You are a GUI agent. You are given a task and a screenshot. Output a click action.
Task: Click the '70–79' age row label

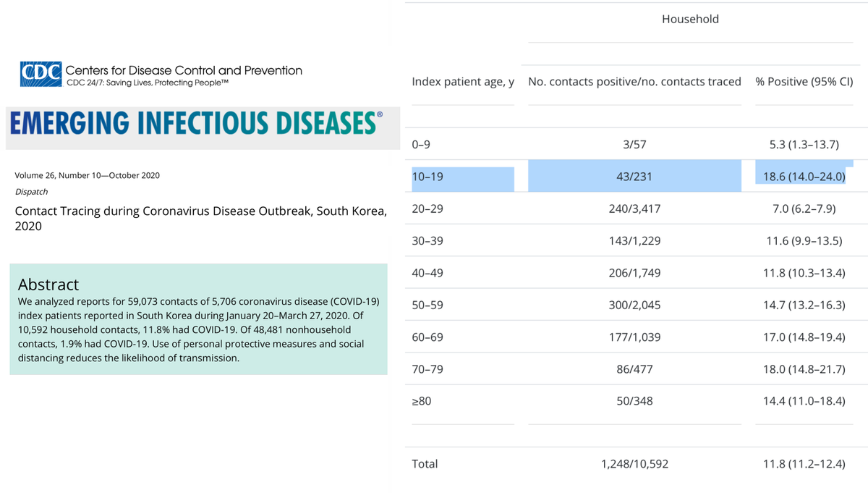(x=426, y=368)
